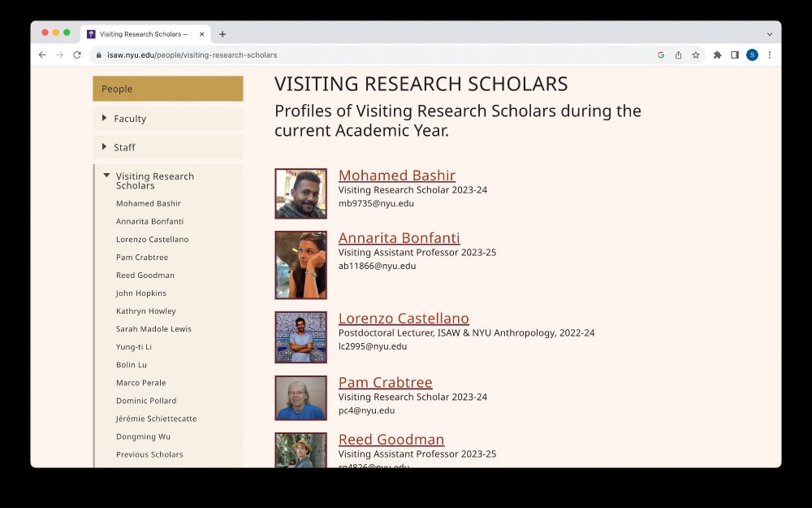Image resolution: width=812 pixels, height=508 pixels.
Task: Click Annarita Bonfanti's profile photo
Action: pos(301,265)
